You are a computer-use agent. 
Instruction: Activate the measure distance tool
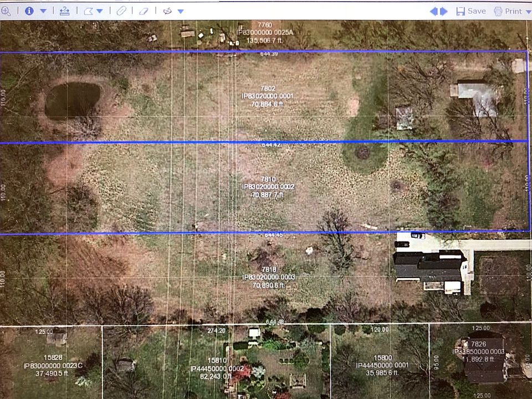pos(64,11)
